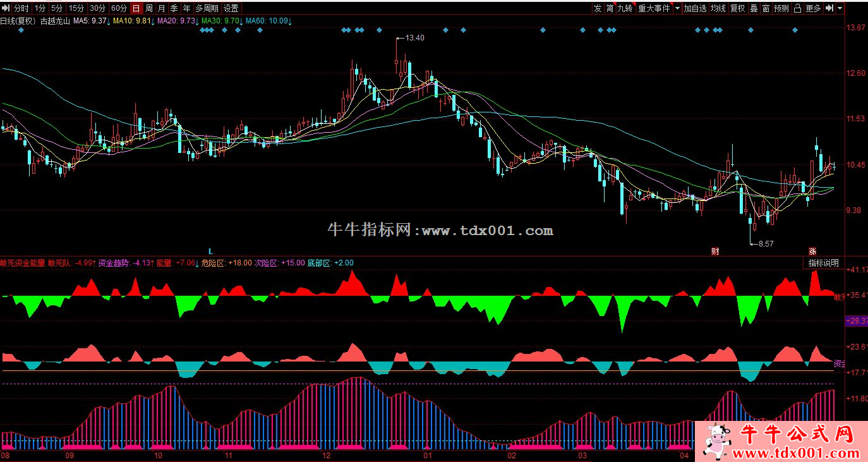
Task: Click the lock icon in top toolbar
Action: 797,8
